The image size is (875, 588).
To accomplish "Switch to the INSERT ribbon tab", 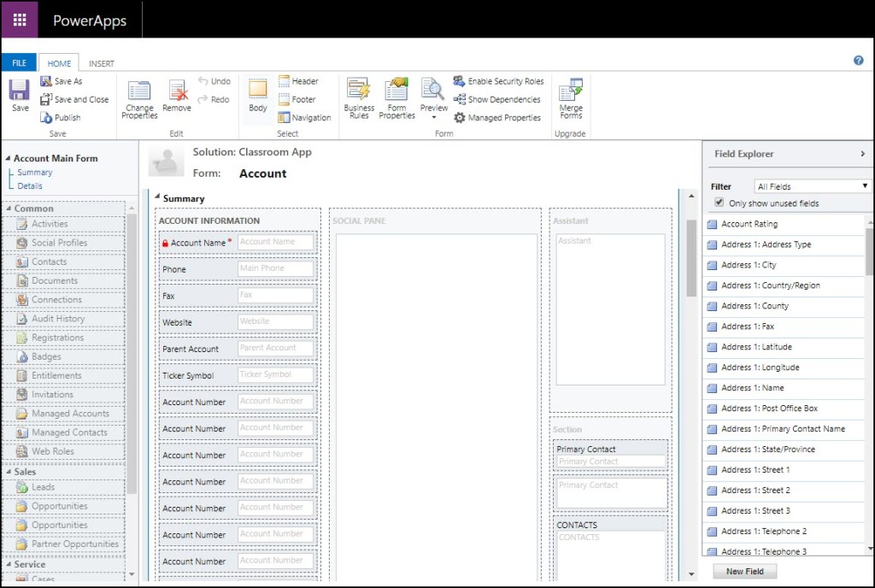I will click(x=102, y=63).
